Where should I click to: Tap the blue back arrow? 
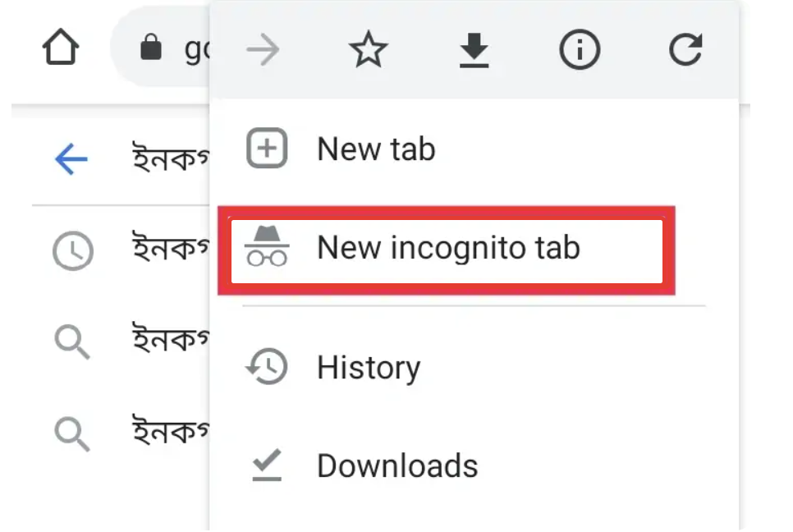click(71, 158)
